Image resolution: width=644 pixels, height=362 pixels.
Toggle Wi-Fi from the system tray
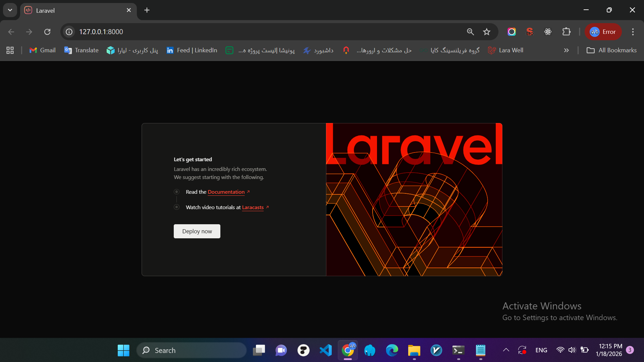560,350
